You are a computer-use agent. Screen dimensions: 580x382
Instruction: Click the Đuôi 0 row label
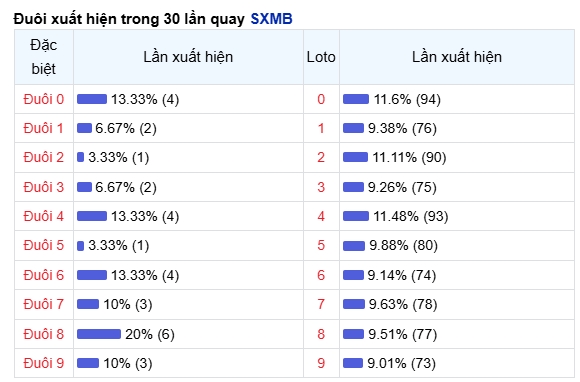click(44, 99)
